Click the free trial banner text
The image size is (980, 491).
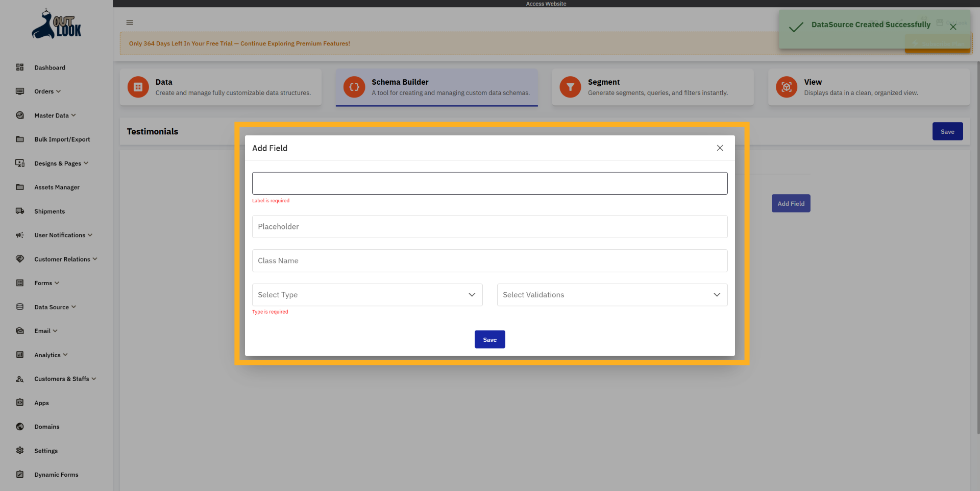click(239, 43)
